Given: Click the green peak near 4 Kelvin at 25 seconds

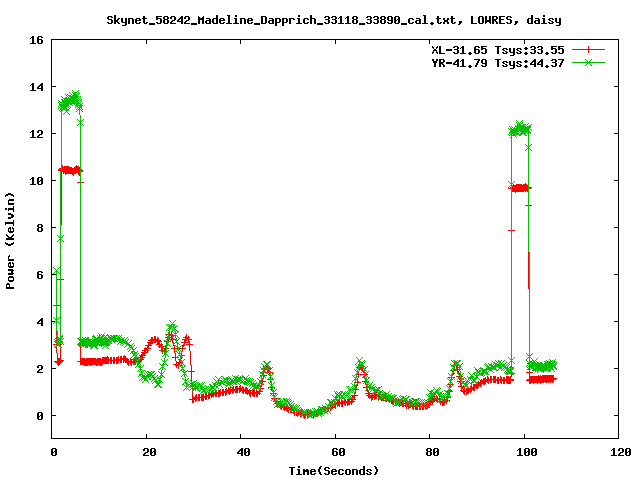Looking at the screenshot, I should pos(172,327).
